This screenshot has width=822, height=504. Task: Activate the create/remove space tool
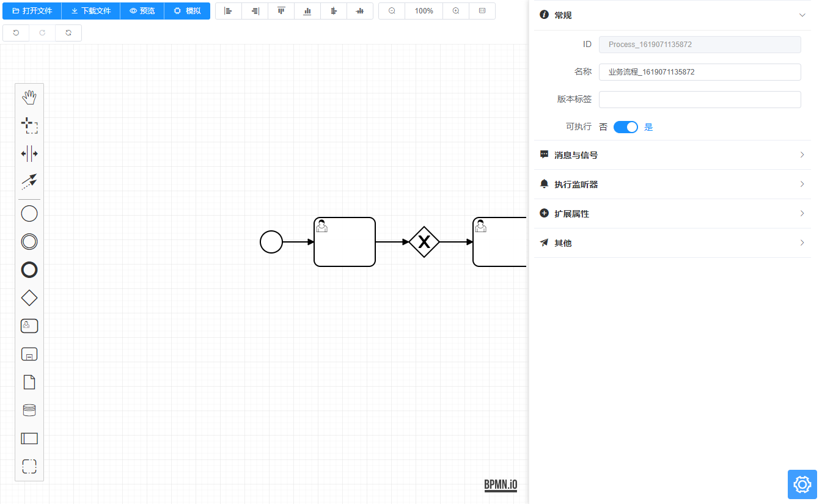click(29, 153)
